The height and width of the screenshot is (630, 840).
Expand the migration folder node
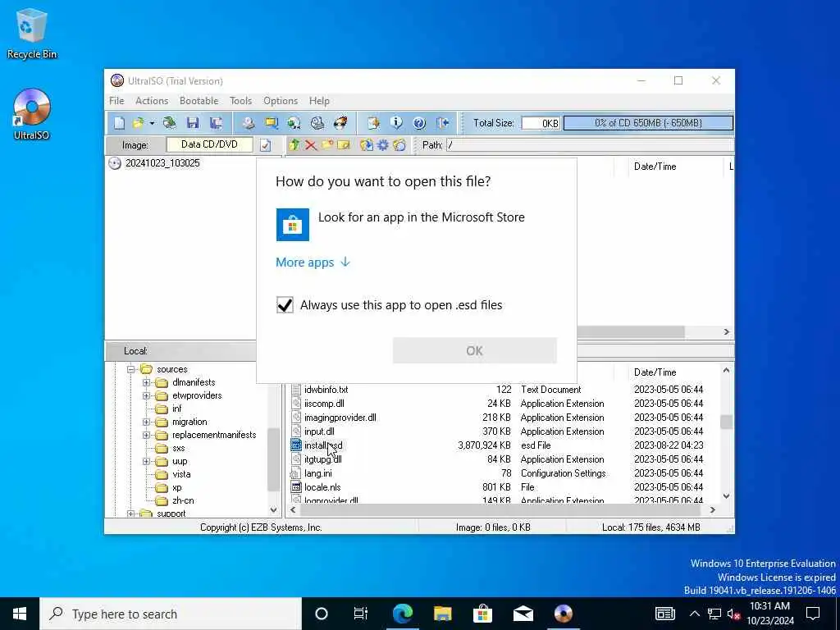pos(146,422)
